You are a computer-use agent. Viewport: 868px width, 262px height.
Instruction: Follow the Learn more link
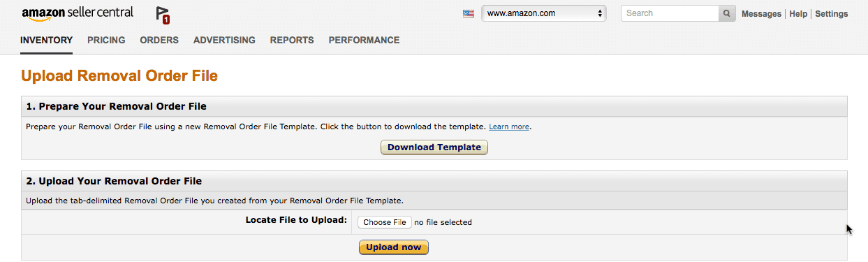509,127
